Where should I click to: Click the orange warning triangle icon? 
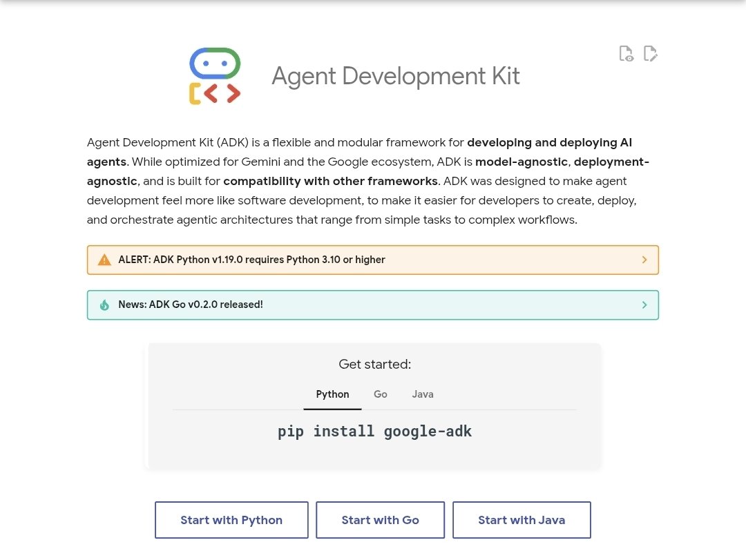(x=104, y=260)
